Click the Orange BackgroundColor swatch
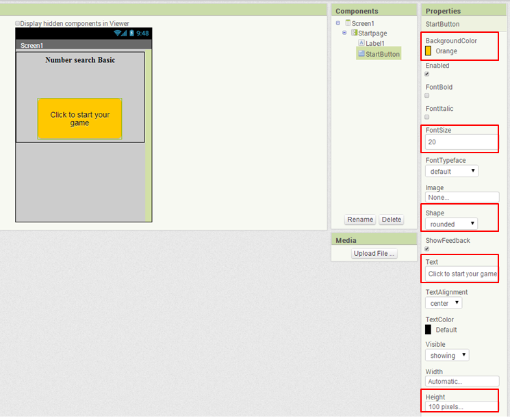Image resolution: width=510 pixels, height=420 pixels. click(428, 51)
